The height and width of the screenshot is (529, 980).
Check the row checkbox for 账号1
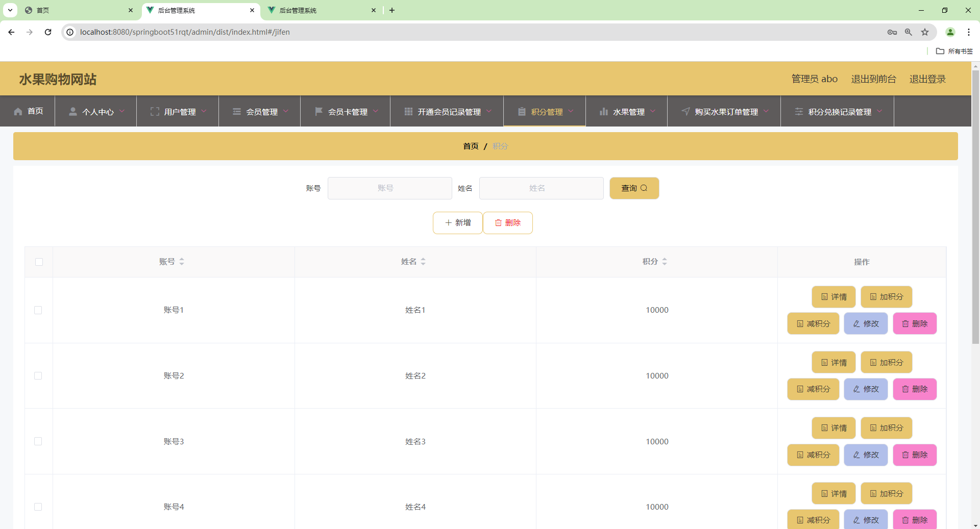click(38, 310)
